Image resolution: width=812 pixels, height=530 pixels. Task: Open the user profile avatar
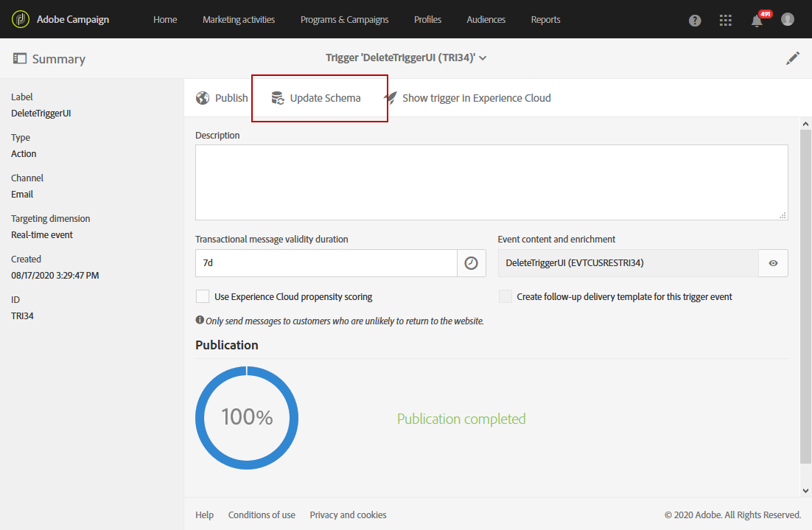(x=788, y=19)
